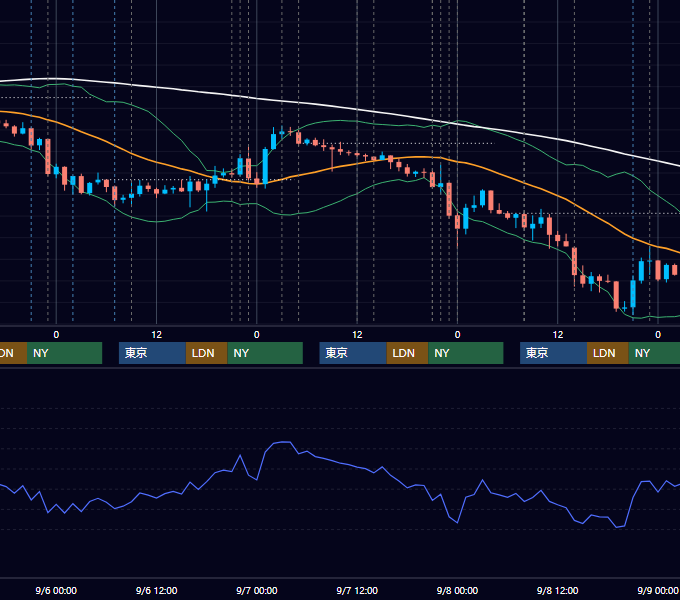
Task: Select the 東京 session block on 9/8
Action: tap(554, 353)
